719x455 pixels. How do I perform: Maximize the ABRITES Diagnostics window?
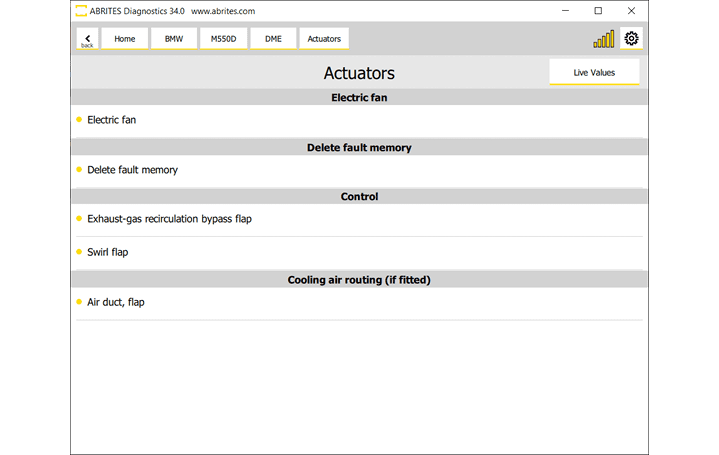[598, 11]
